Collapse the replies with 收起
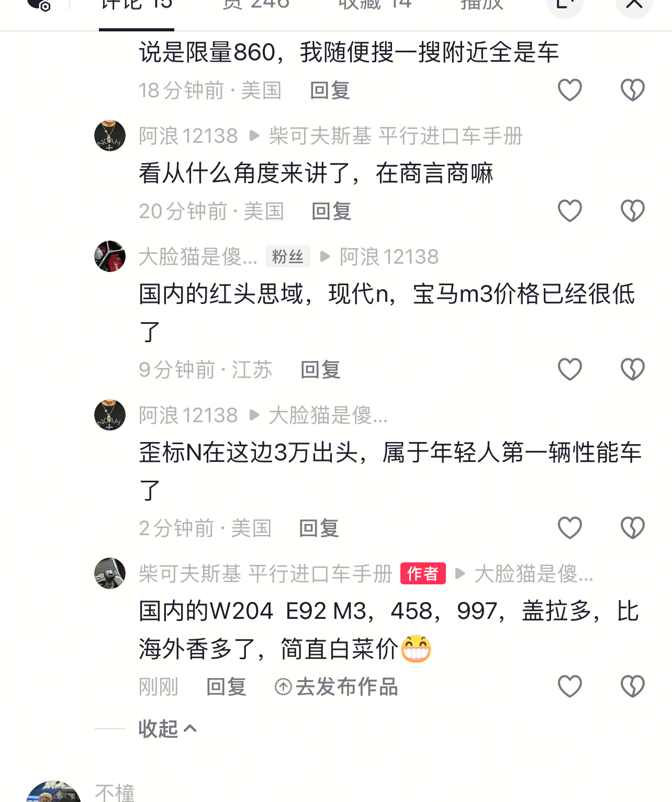This screenshot has width=672, height=802. pyautogui.click(x=167, y=728)
